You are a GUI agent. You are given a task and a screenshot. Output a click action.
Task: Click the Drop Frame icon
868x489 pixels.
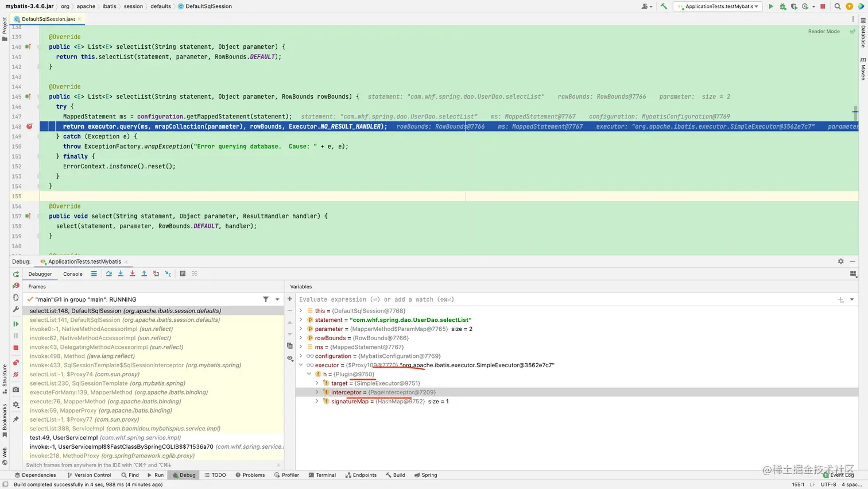click(156, 274)
